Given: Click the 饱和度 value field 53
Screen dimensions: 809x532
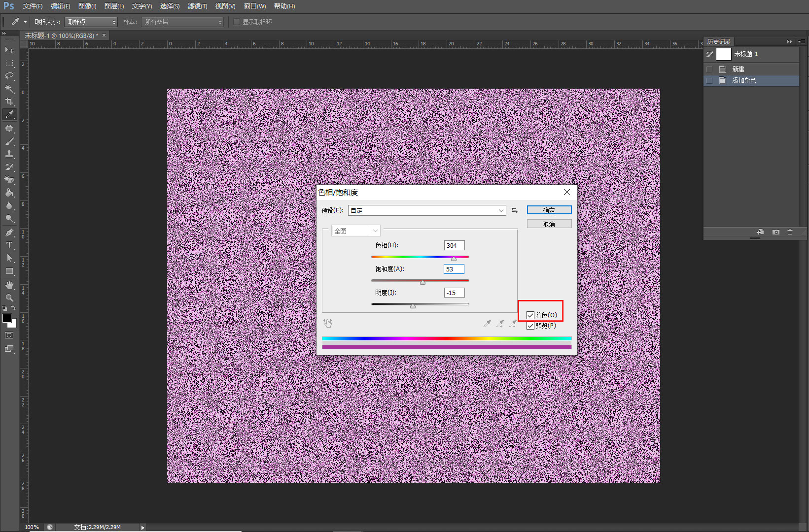Looking at the screenshot, I should (x=454, y=269).
